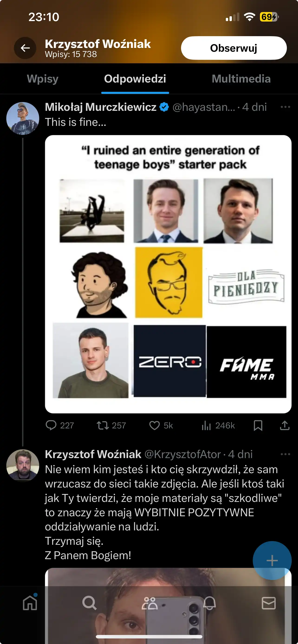Switch to the Wpisy tab

pyautogui.click(x=43, y=79)
